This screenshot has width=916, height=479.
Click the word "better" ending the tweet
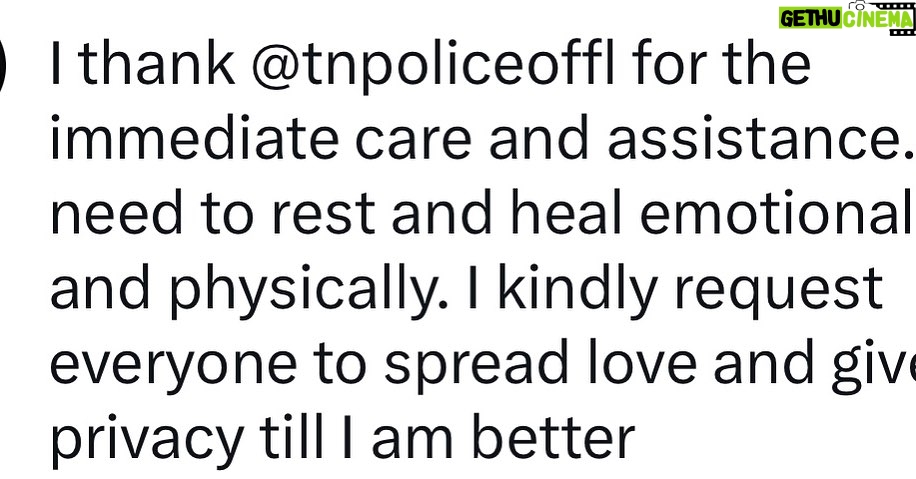point(553,438)
